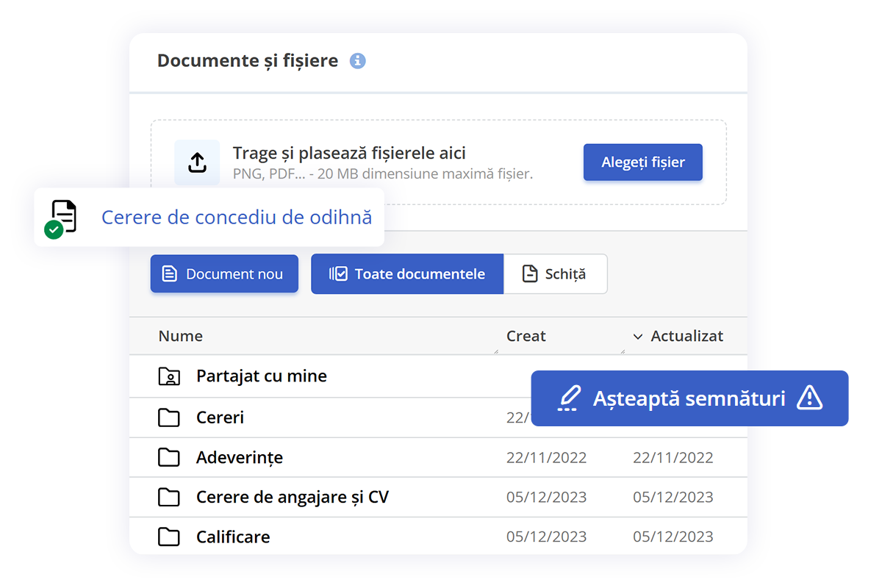Click the folder icon beside Calificare
This screenshot has width=882, height=588.
169,537
